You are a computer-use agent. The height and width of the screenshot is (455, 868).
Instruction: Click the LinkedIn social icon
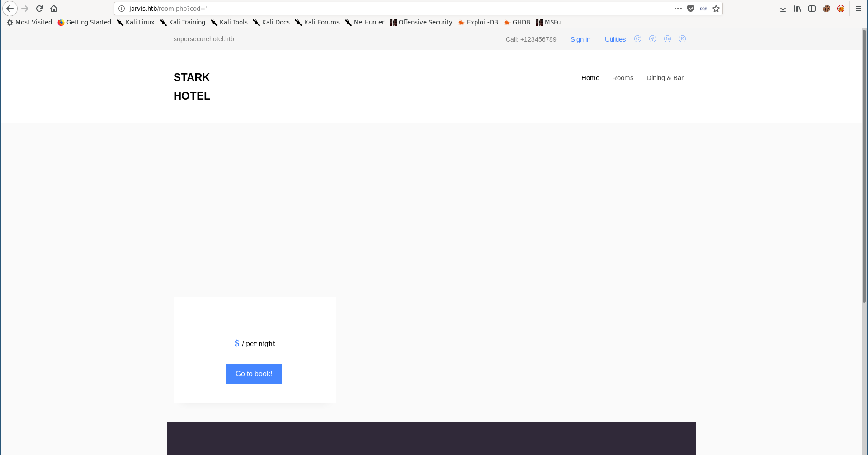click(x=667, y=39)
